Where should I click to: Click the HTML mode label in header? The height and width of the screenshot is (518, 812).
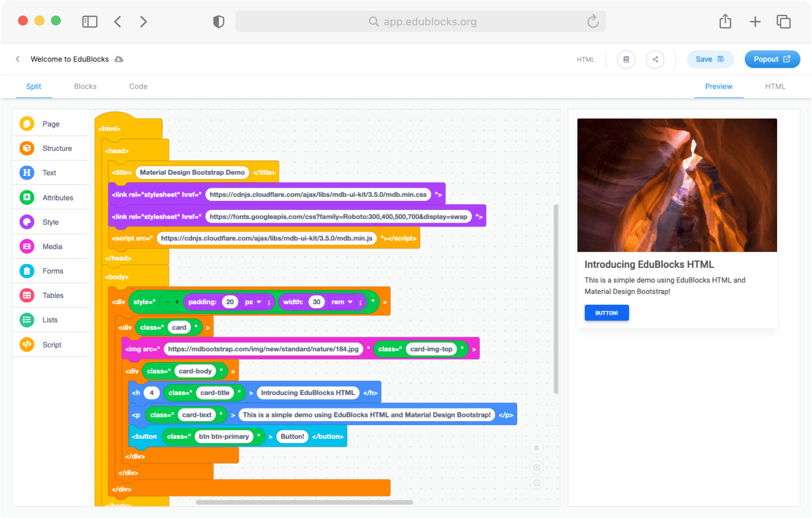pos(585,60)
